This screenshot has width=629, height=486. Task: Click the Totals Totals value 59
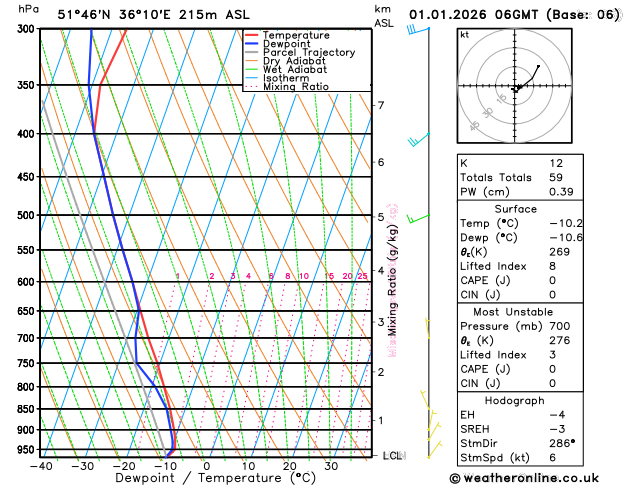(556, 177)
